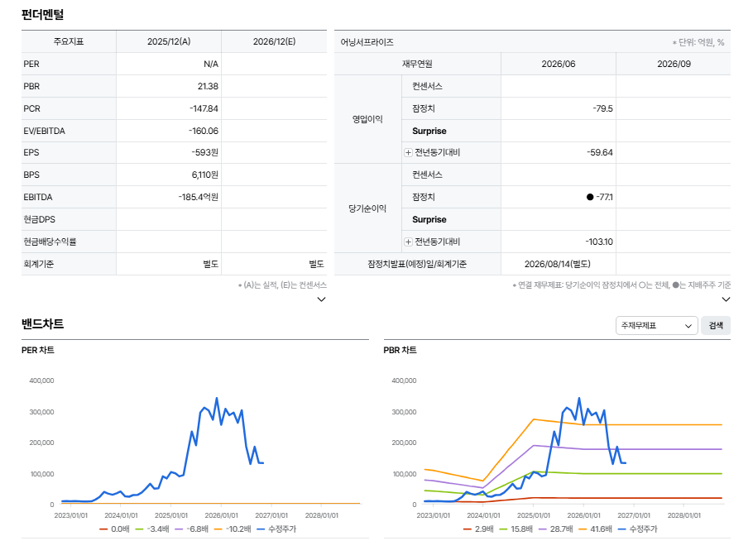Click the 전년동기대비 value -103.10

[599, 242]
